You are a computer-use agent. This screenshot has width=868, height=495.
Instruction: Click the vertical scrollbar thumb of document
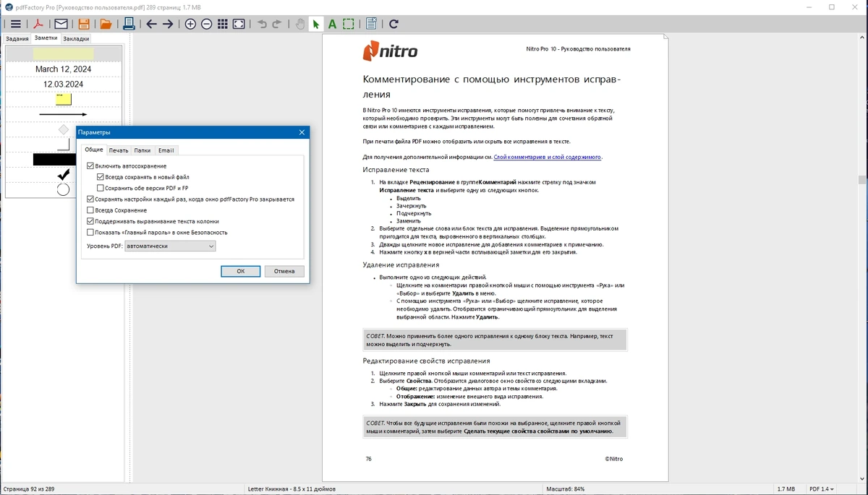click(x=862, y=180)
